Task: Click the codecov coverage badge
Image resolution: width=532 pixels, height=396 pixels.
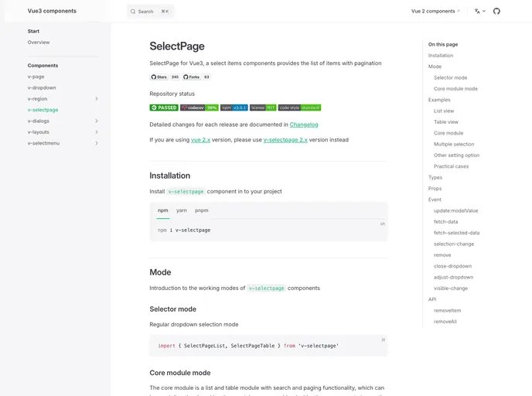Action: (x=199, y=108)
